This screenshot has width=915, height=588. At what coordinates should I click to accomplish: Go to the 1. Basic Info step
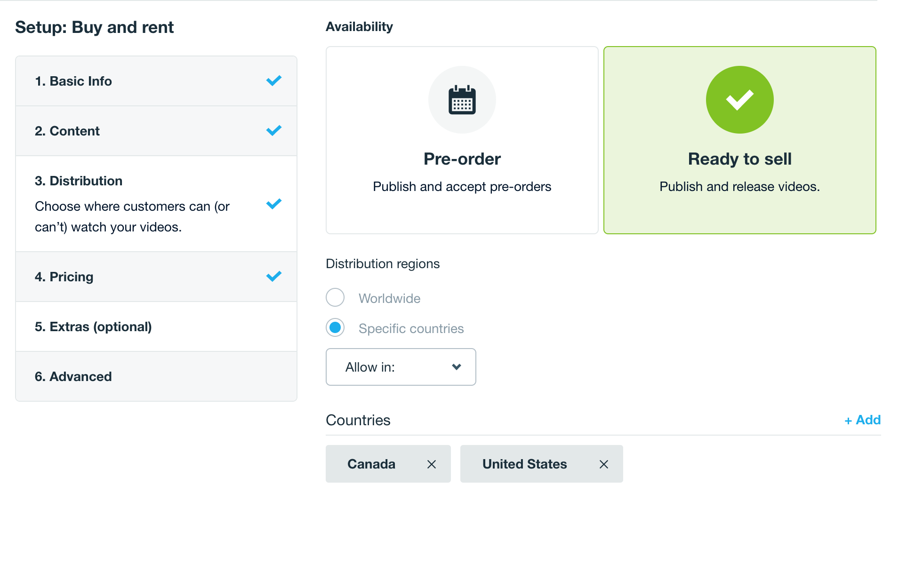tap(73, 81)
